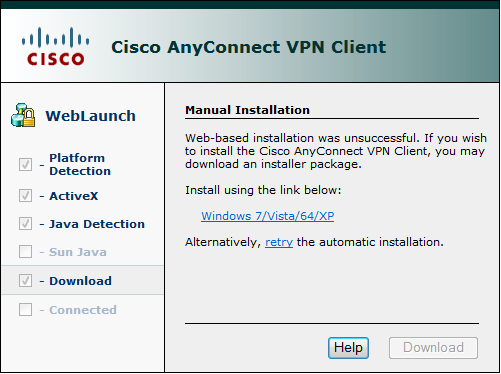Click the greyed-out Download button
This screenshot has width=501, height=374.
[433, 348]
